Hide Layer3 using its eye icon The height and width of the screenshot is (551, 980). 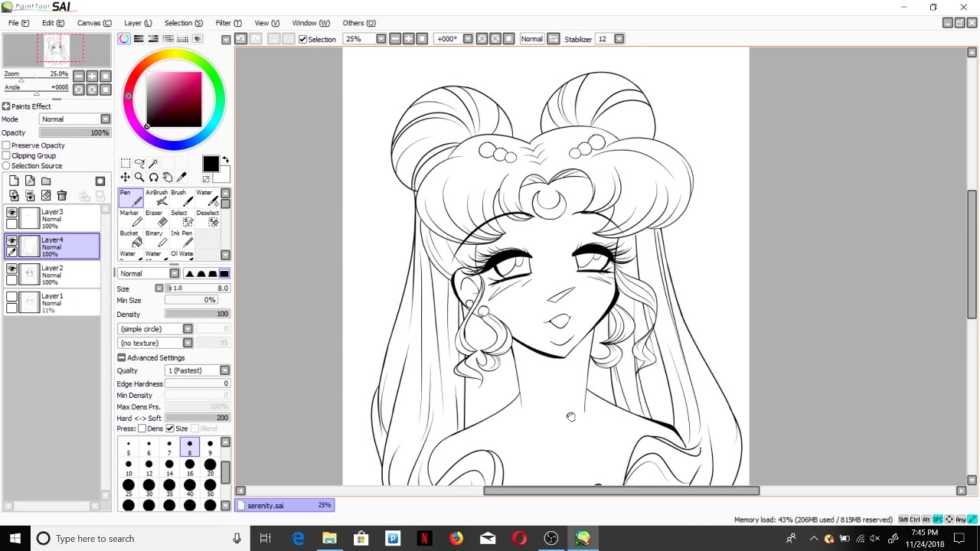(x=11, y=213)
